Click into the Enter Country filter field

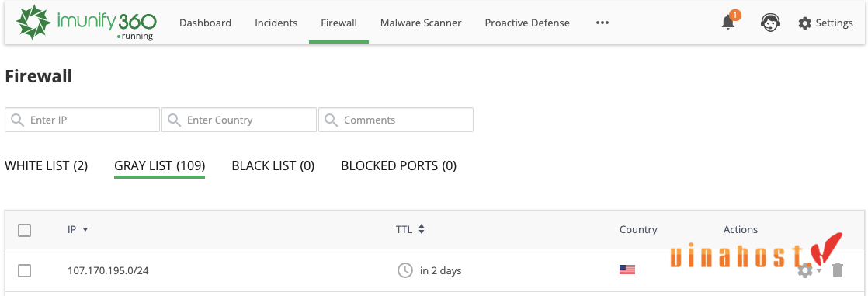coord(239,120)
